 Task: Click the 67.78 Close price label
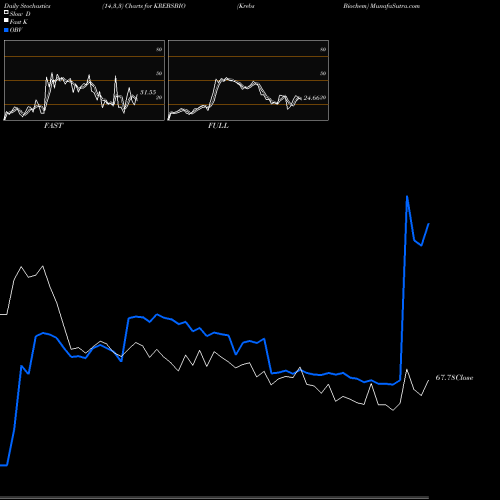point(454,378)
